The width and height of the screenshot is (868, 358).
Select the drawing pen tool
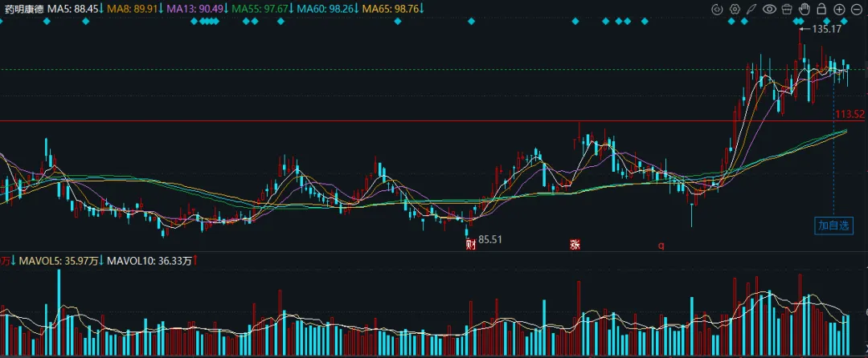pyautogui.click(x=751, y=9)
